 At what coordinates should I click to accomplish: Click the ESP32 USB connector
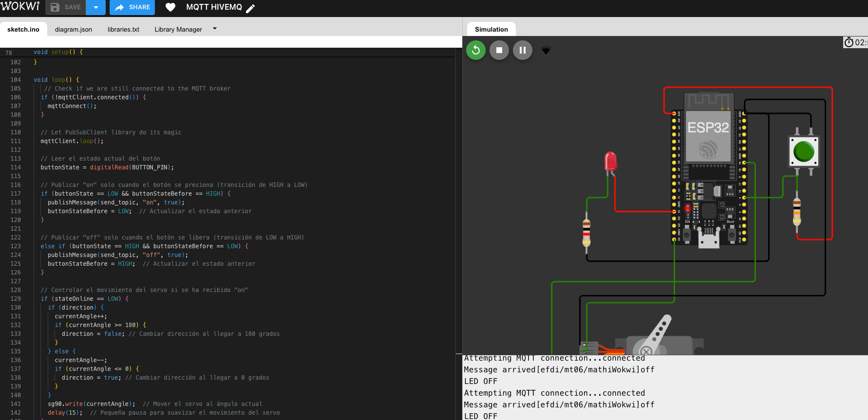(709, 239)
